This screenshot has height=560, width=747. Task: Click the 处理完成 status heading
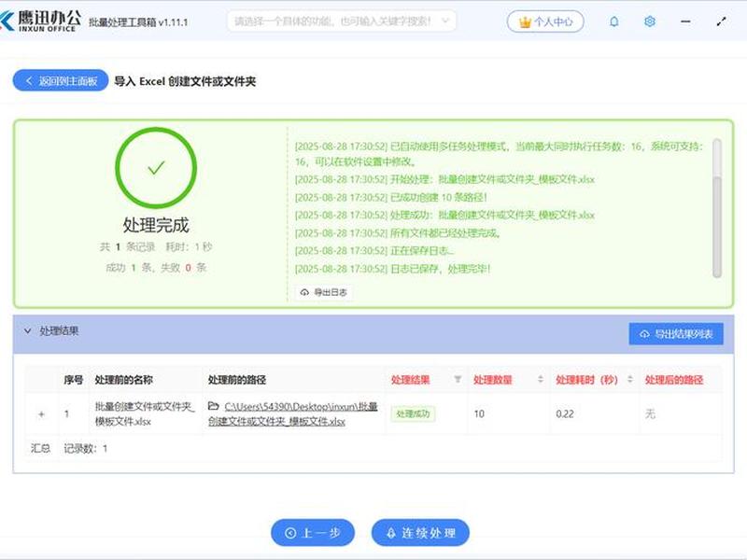pos(156,225)
